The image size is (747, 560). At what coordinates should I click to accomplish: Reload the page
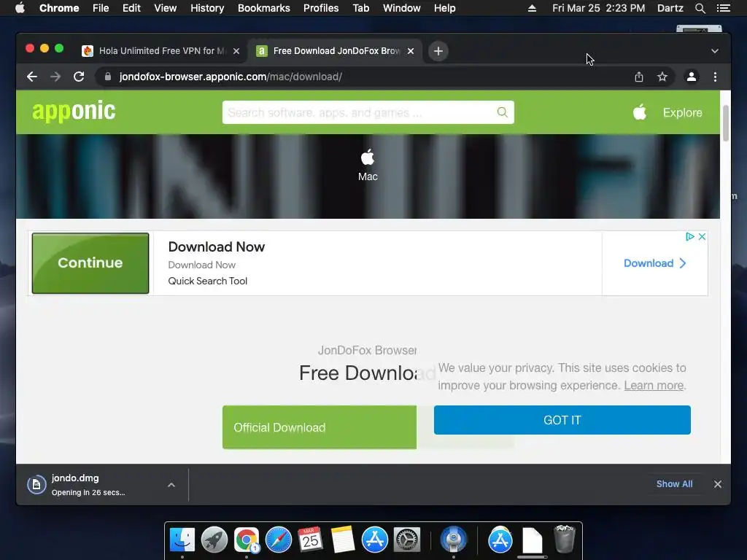(79, 77)
